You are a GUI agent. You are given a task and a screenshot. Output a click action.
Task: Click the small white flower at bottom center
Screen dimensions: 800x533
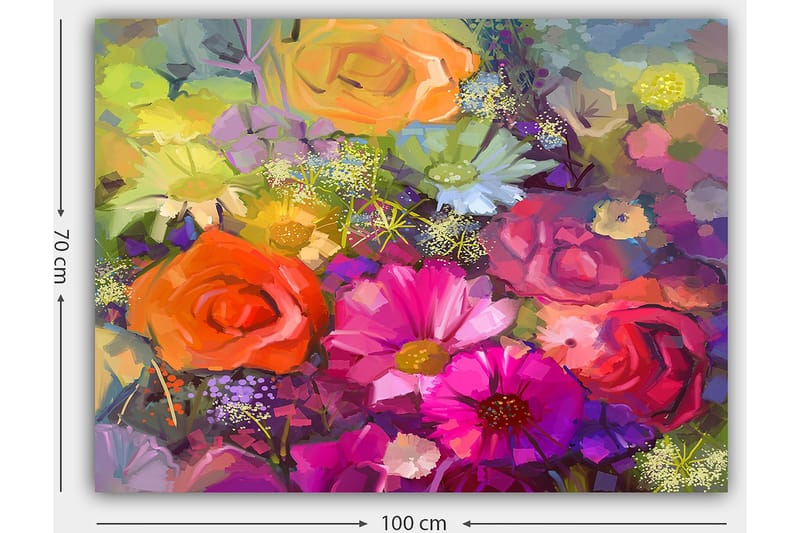411,456
